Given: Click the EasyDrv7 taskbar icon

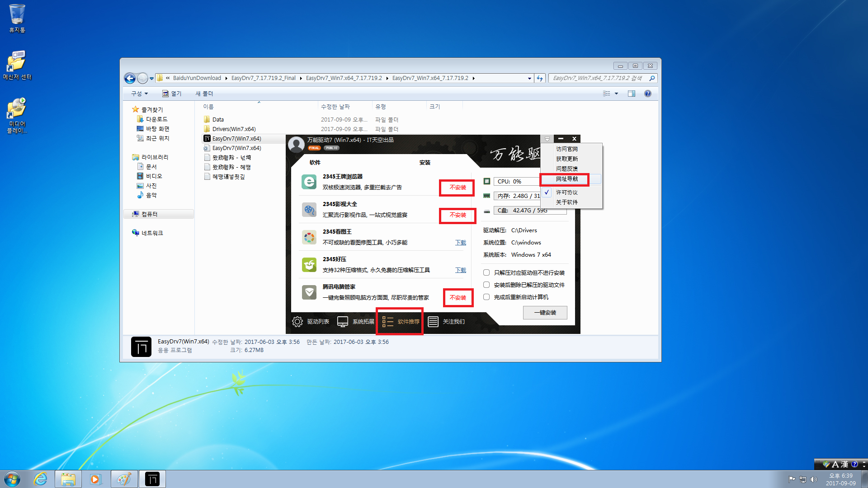Looking at the screenshot, I should (x=152, y=479).
